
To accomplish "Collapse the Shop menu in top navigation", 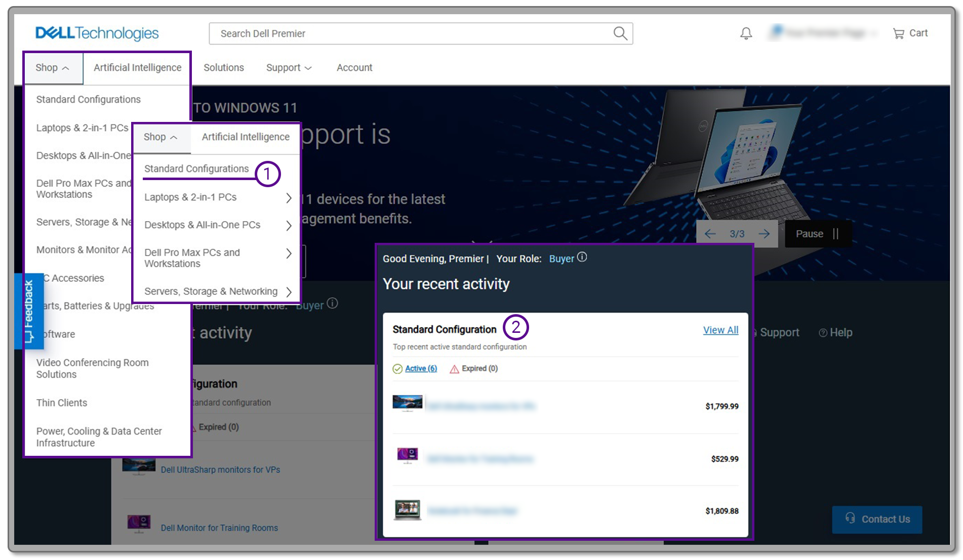I will (x=53, y=68).
